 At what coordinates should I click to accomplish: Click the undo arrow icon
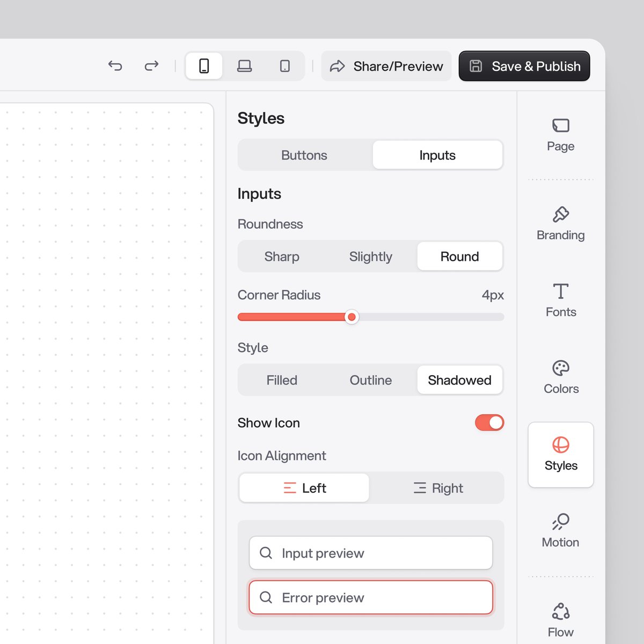(x=115, y=66)
